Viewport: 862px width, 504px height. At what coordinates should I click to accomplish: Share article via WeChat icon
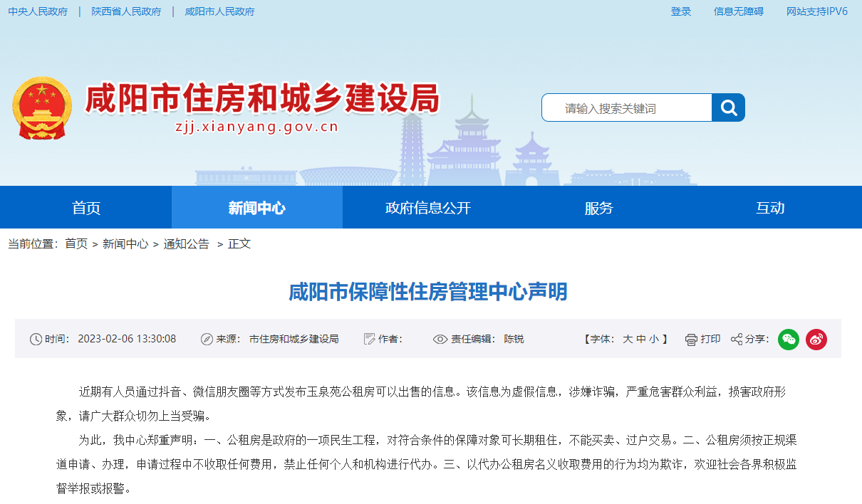click(x=789, y=340)
